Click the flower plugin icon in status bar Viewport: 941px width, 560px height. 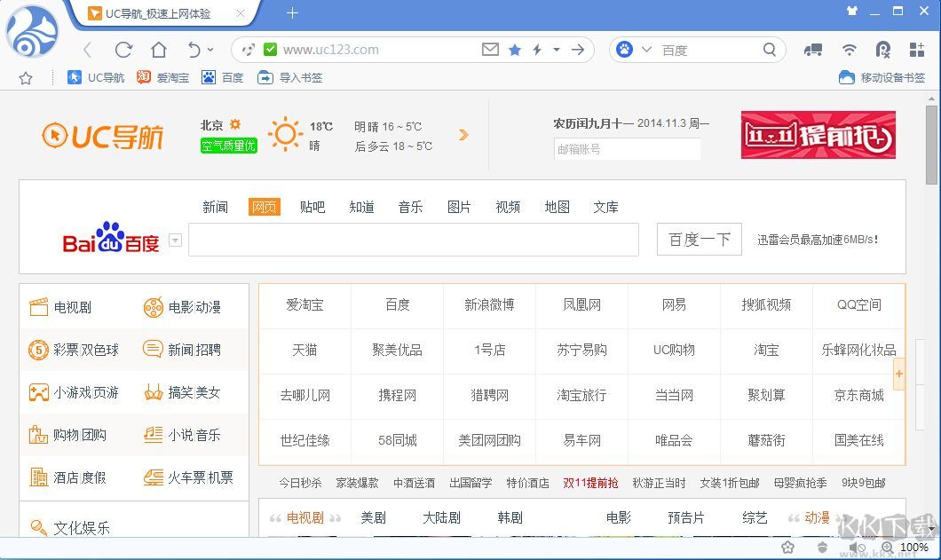coord(787,547)
